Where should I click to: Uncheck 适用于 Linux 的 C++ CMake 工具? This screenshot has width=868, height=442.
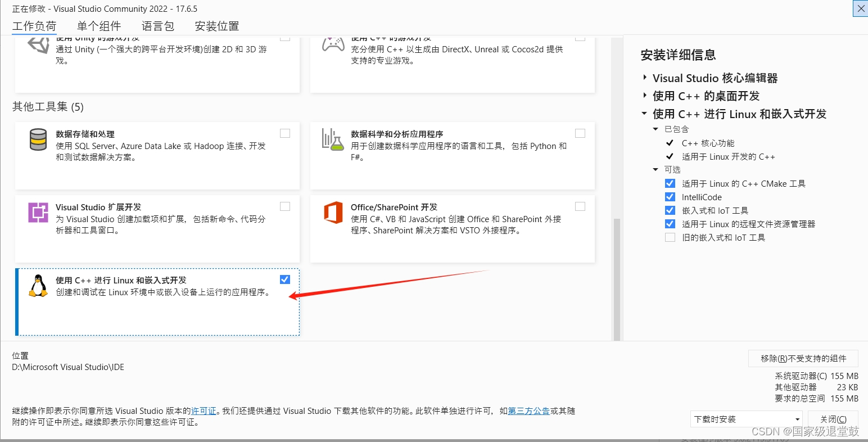coord(670,183)
